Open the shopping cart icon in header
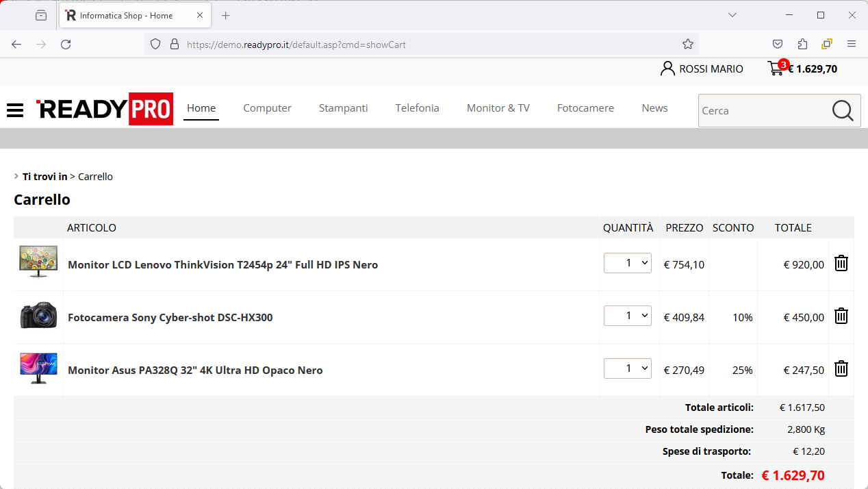Viewport: 868px width, 489px height. (x=776, y=68)
